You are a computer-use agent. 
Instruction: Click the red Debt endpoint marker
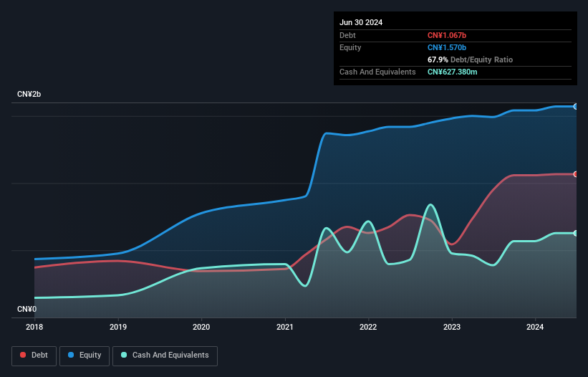point(575,174)
